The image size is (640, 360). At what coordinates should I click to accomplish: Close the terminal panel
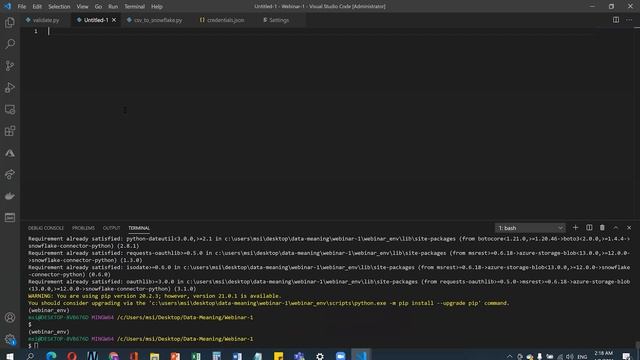click(x=629, y=228)
